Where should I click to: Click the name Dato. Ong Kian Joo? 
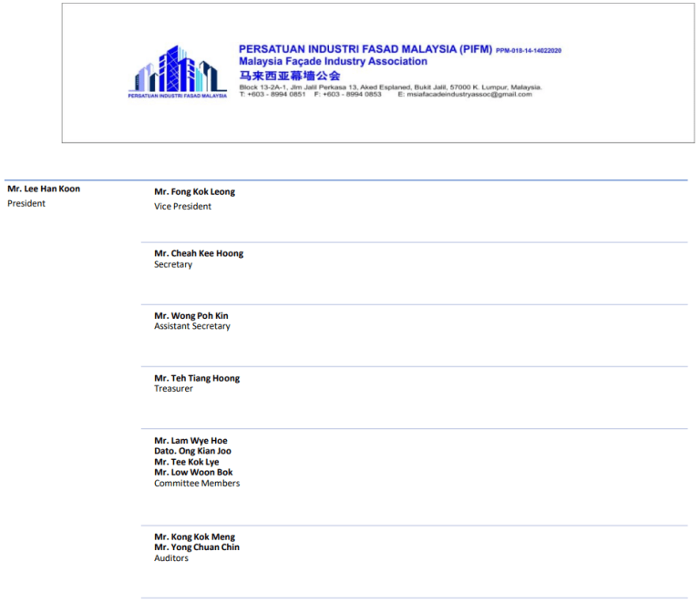192,451
